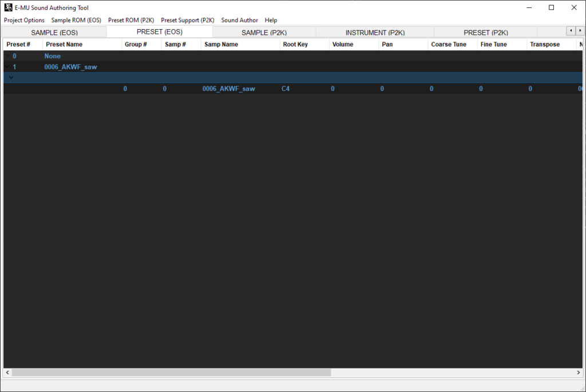Switch to the SAMPLE (P2K) tab
586x392 pixels.
[264, 33]
